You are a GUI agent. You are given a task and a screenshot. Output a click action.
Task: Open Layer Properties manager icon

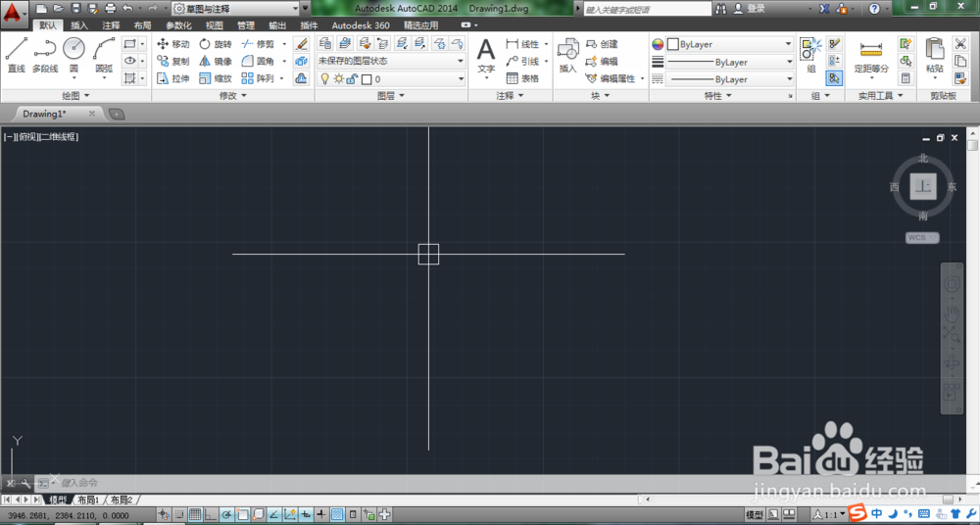point(325,44)
